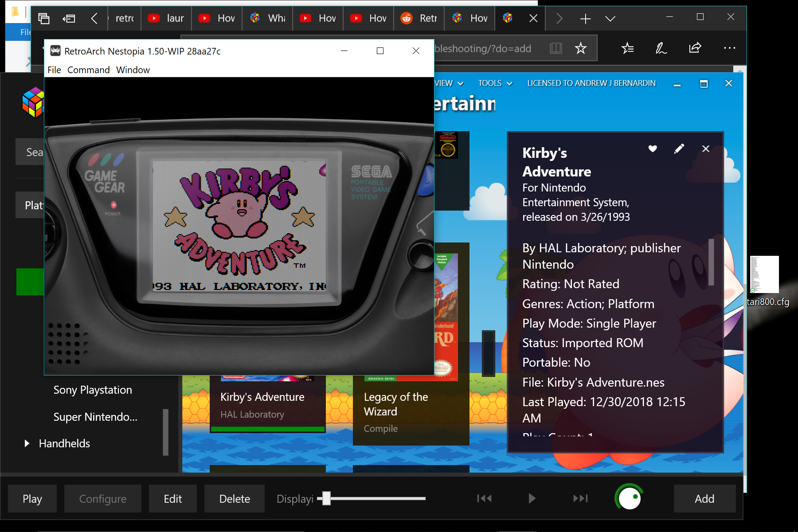Click the RetroArch window title icon

tap(55, 51)
